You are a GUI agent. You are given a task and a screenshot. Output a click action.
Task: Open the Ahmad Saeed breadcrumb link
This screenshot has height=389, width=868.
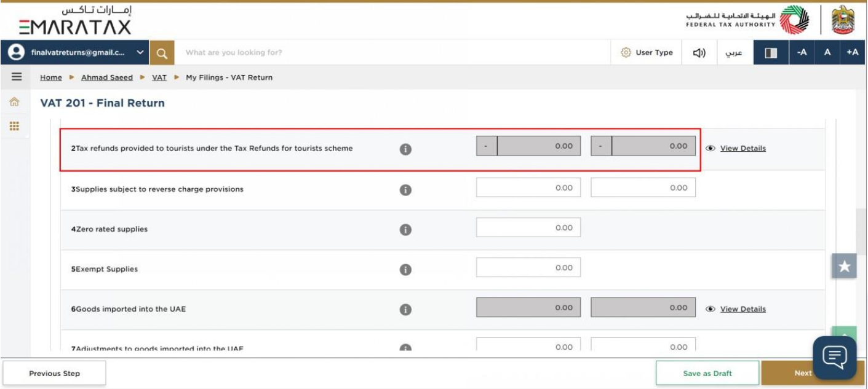(x=107, y=77)
